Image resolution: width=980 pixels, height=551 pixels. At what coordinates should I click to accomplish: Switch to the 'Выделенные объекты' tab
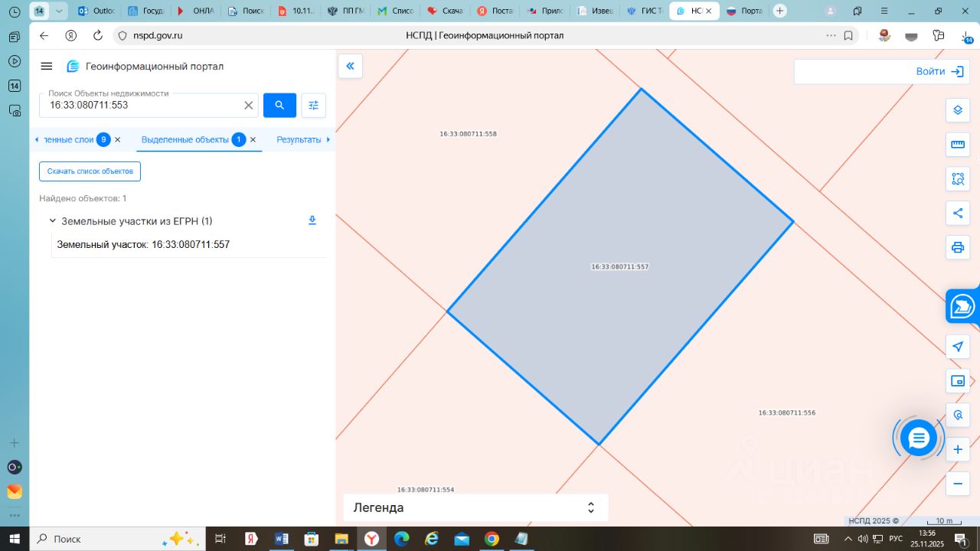coord(185,140)
